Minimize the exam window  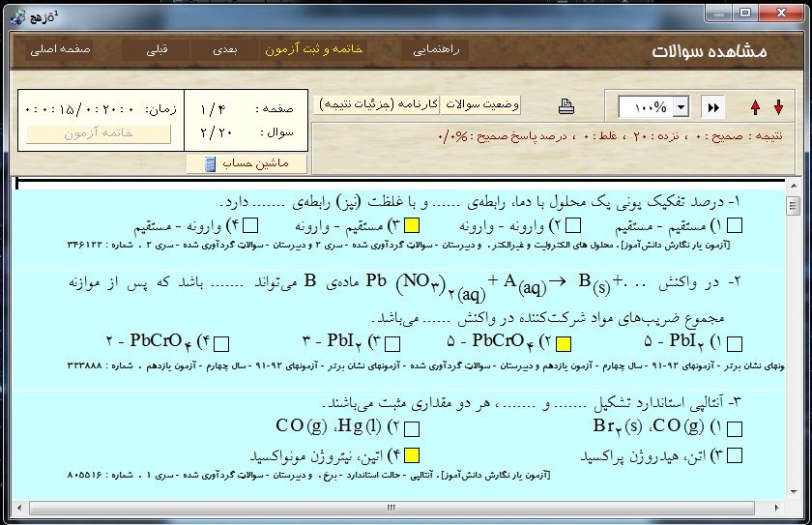[x=719, y=14]
